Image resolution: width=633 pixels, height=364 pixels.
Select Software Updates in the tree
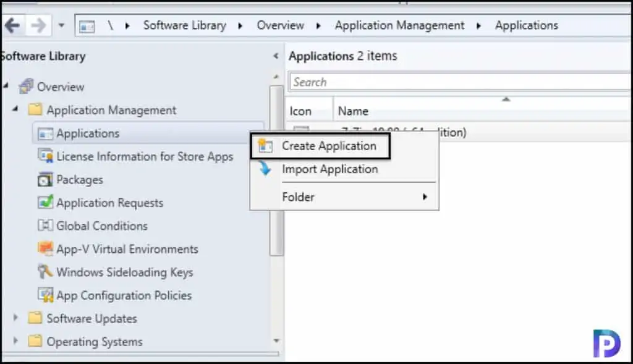coord(91,318)
